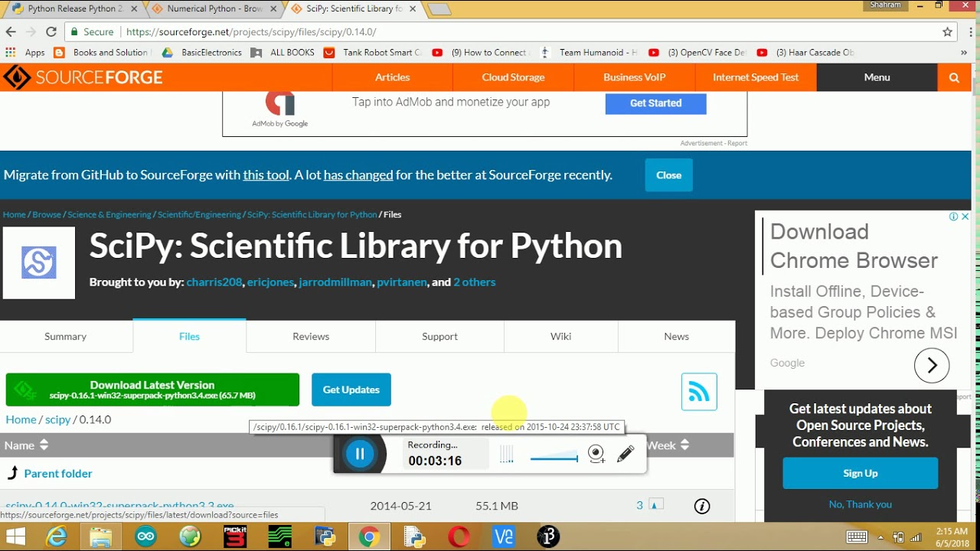Click the No, Thank you link
980x551 pixels.
[x=861, y=504]
